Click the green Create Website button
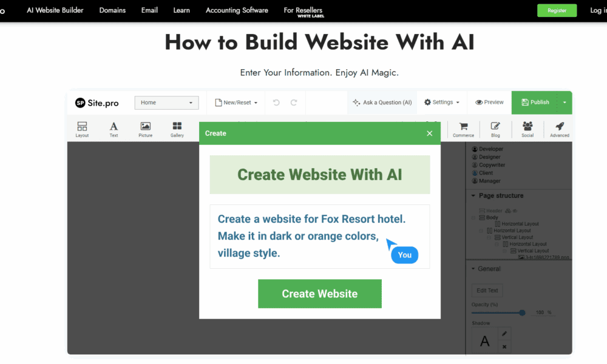This screenshot has width=607, height=364. [319, 294]
